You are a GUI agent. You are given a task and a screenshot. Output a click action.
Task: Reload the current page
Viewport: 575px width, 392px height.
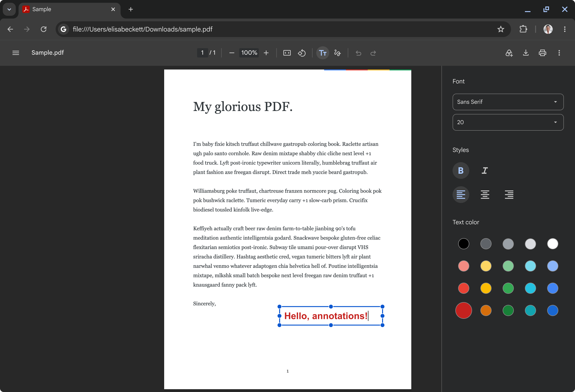tap(44, 29)
